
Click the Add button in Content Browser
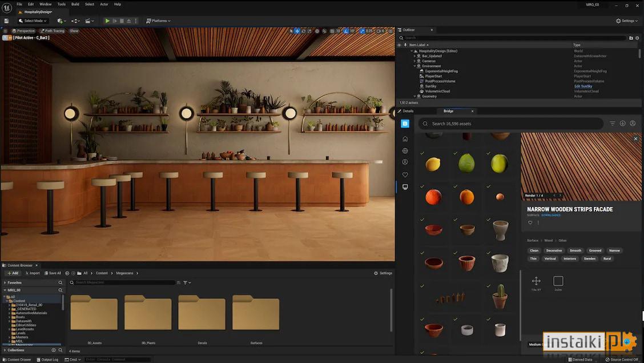(13, 273)
